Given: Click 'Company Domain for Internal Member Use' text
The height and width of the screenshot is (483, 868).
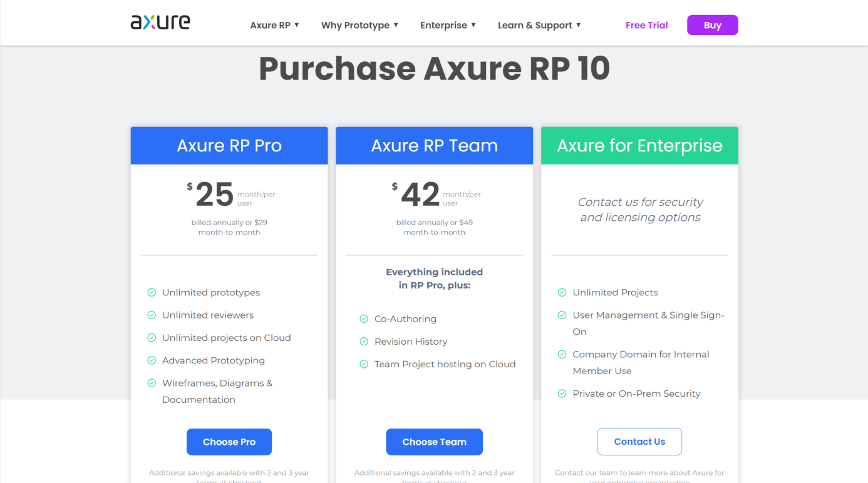Looking at the screenshot, I should (641, 362).
